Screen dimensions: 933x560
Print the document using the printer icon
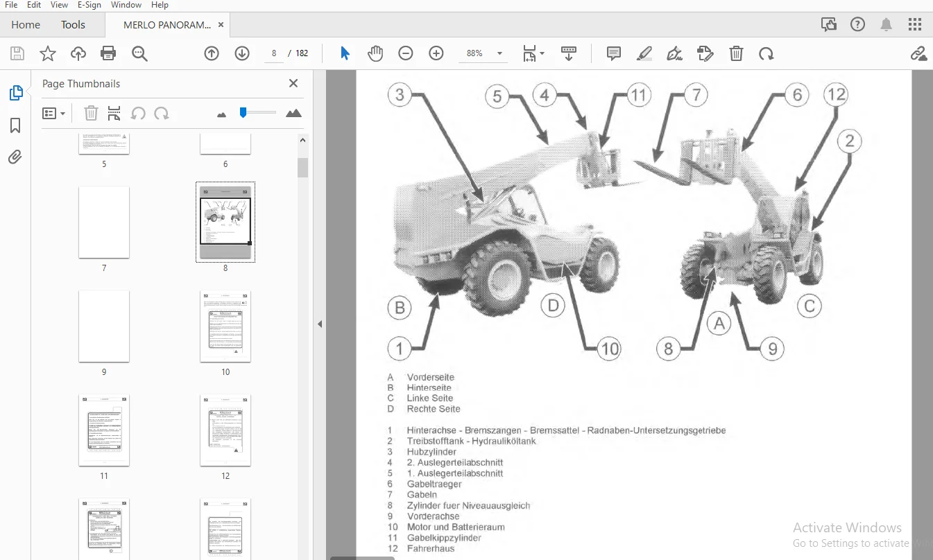(108, 53)
